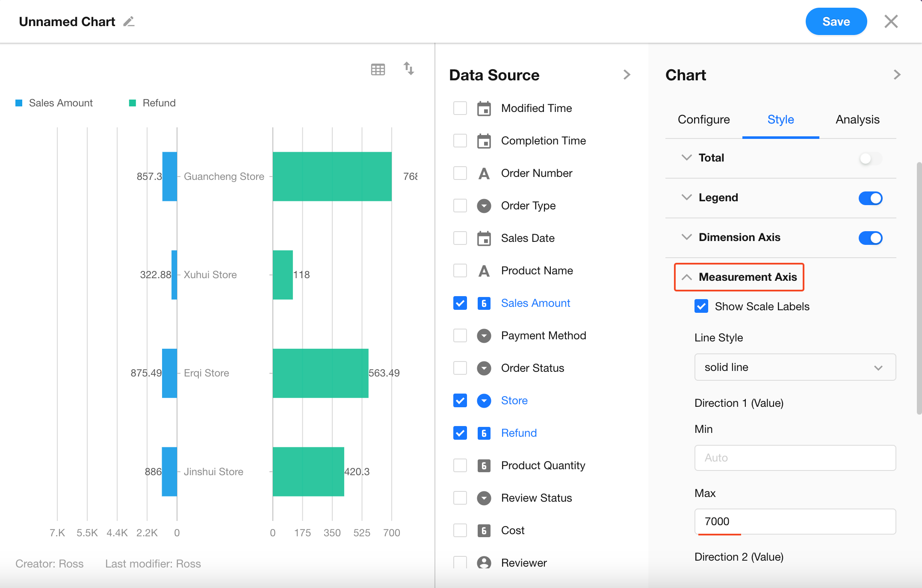Click the sort arrows icon

409,68
